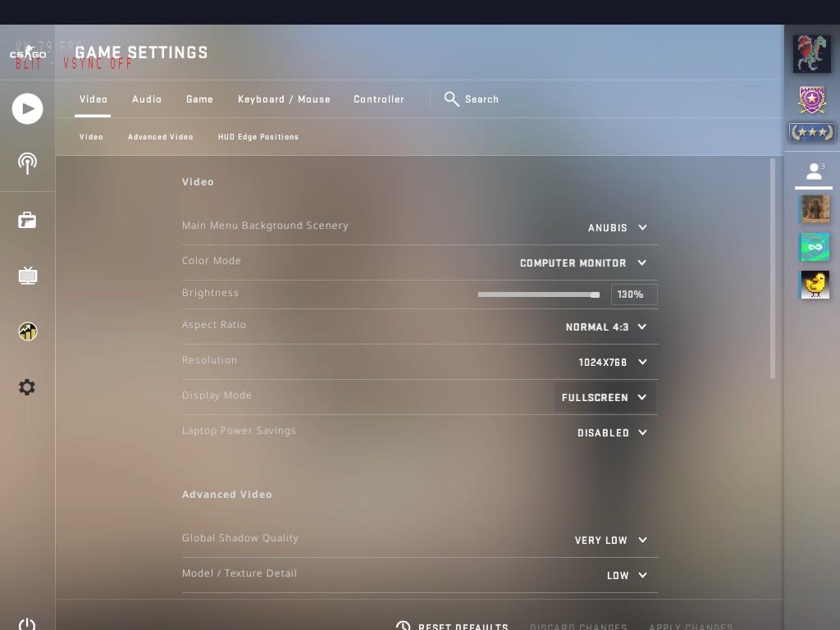Click Apply Changes button
Image resolution: width=840 pixels, height=630 pixels.
coord(691,626)
